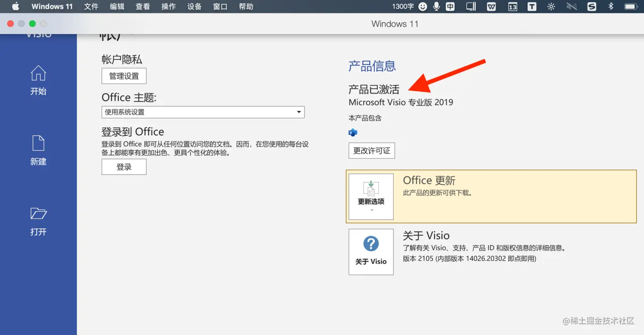Click the calendar 13 icon in menu bar
This screenshot has height=335, width=644.
[513, 7]
